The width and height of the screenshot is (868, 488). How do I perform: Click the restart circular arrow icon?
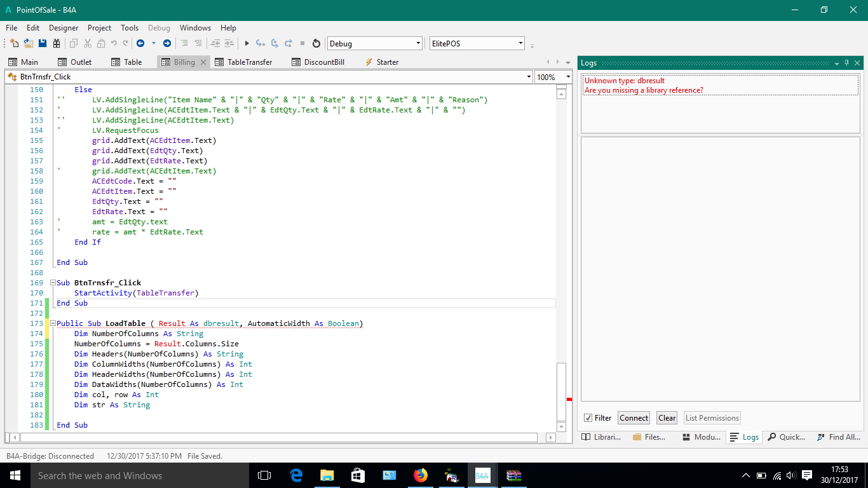tap(316, 43)
